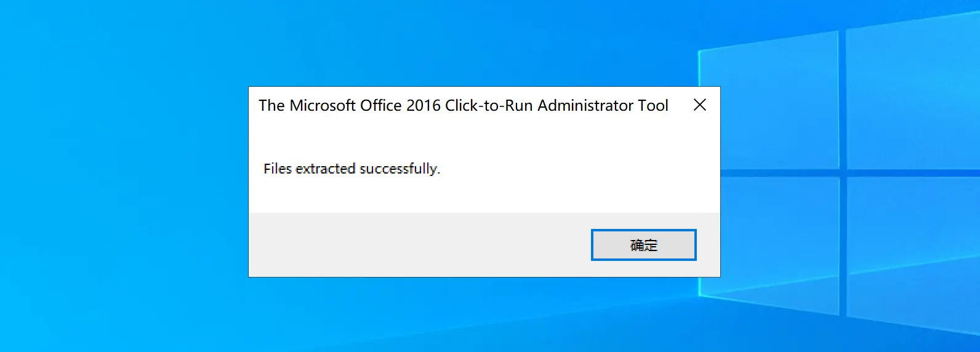This screenshot has height=352, width=980.
Task: Click "Administrator Tool" in the title bar
Action: 603,106
